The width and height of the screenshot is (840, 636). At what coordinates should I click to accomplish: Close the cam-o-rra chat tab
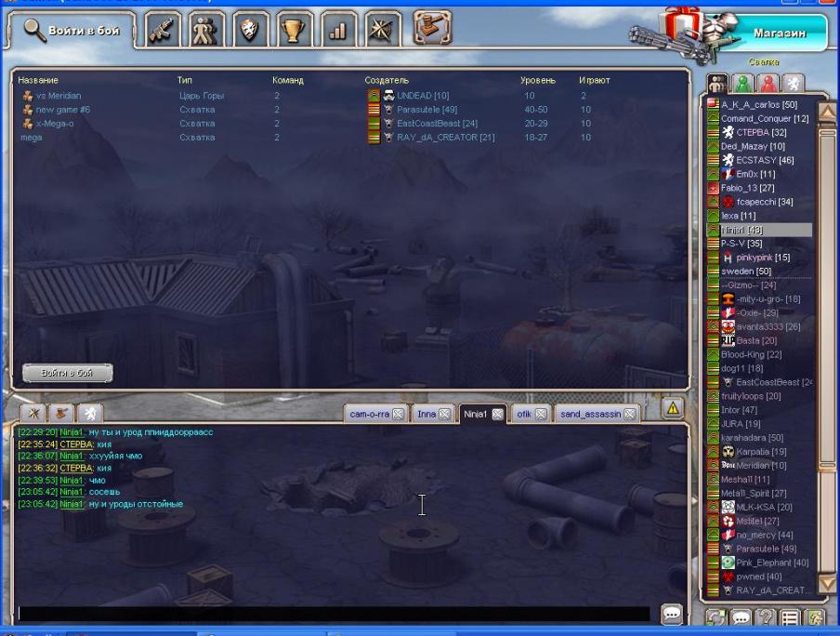pyautogui.click(x=399, y=415)
